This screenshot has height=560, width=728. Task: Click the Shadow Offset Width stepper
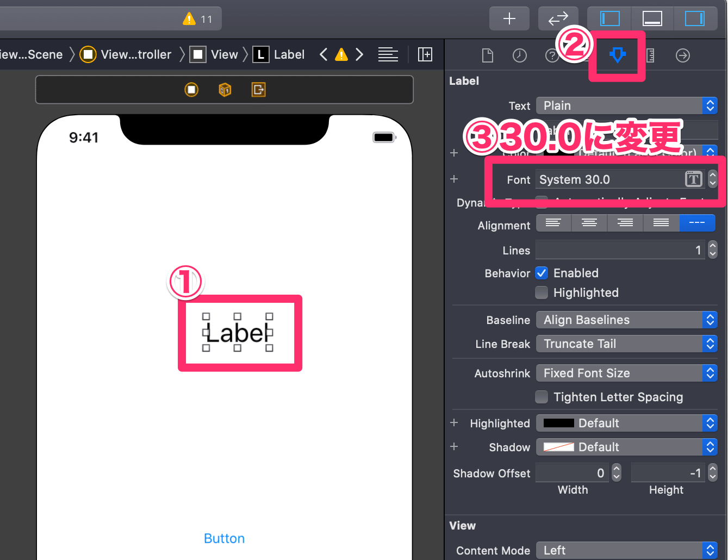(x=617, y=472)
